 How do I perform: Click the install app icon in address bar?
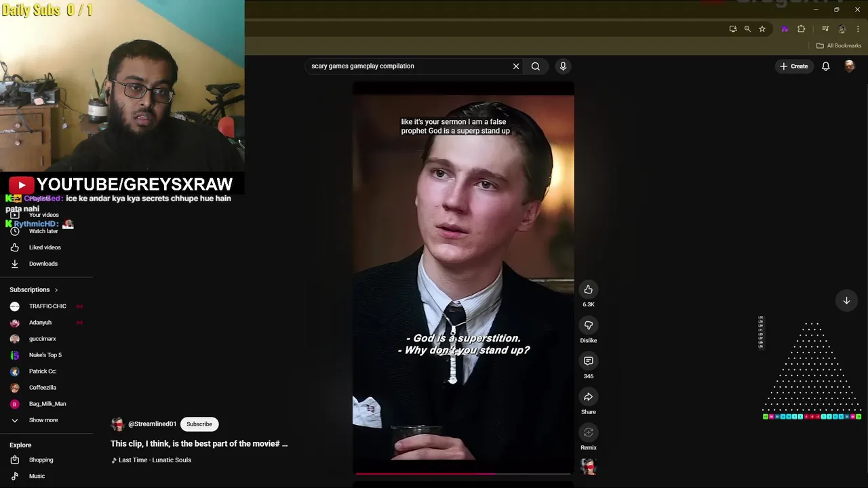click(x=733, y=29)
